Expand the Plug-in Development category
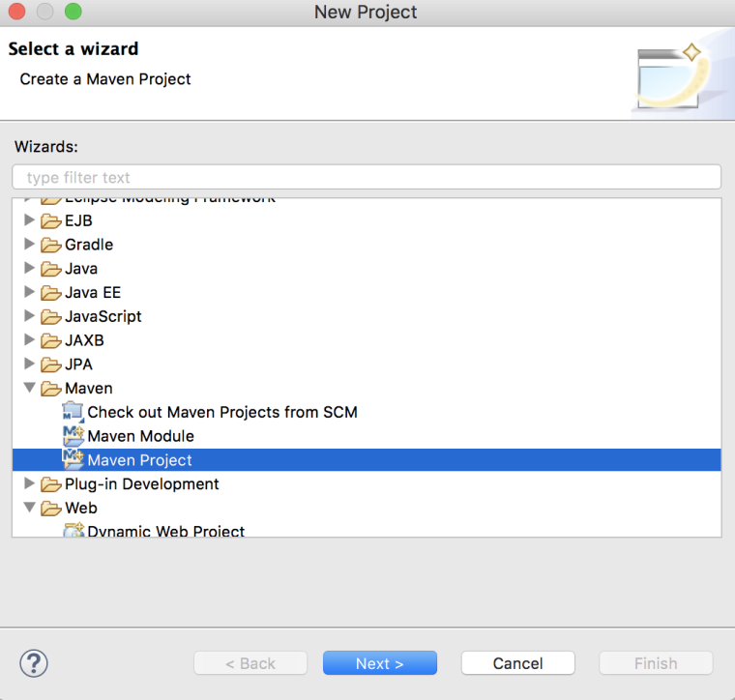The image size is (735, 700). [x=29, y=483]
